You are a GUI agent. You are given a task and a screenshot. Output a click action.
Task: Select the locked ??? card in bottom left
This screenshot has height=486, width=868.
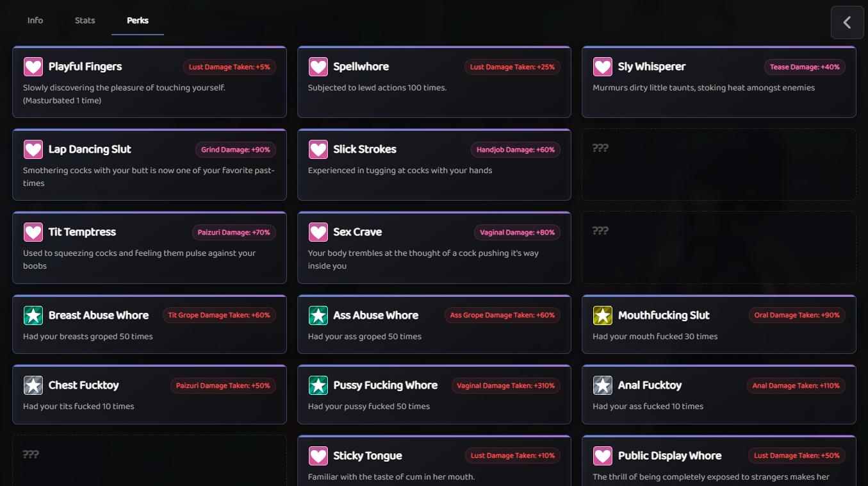tap(149, 460)
